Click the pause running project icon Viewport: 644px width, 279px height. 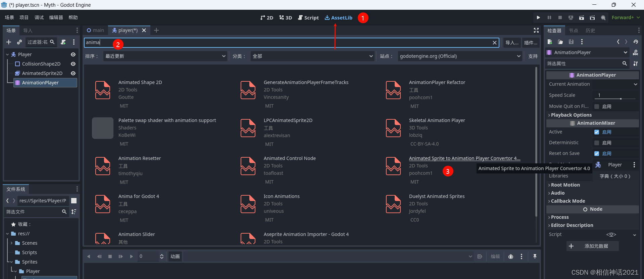click(549, 17)
